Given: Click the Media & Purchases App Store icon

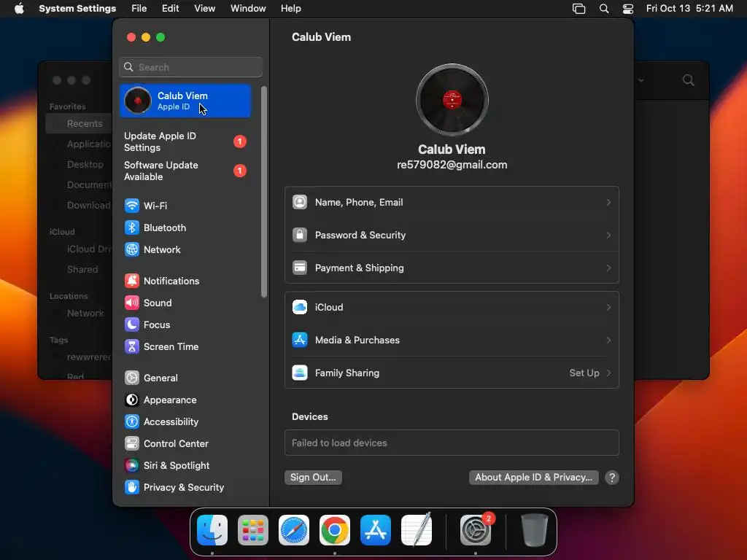Looking at the screenshot, I should tap(300, 340).
